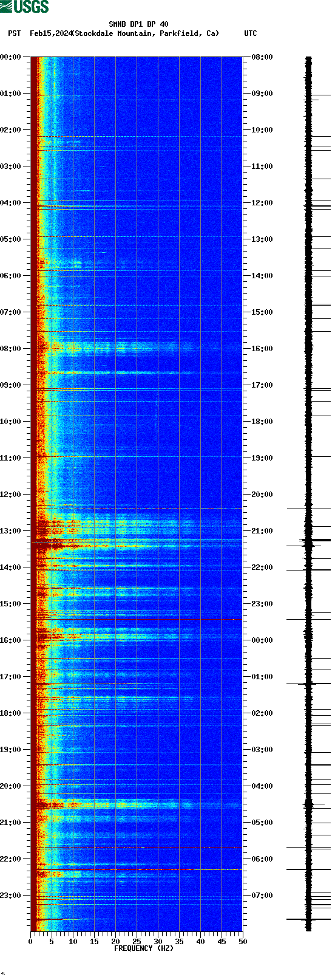
Task: Click the 50 Hz frequency tick label
Action: [243, 942]
